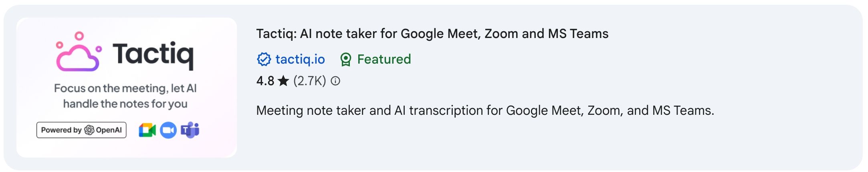Click the Featured label text
The image size is (868, 172).
point(384,59)
